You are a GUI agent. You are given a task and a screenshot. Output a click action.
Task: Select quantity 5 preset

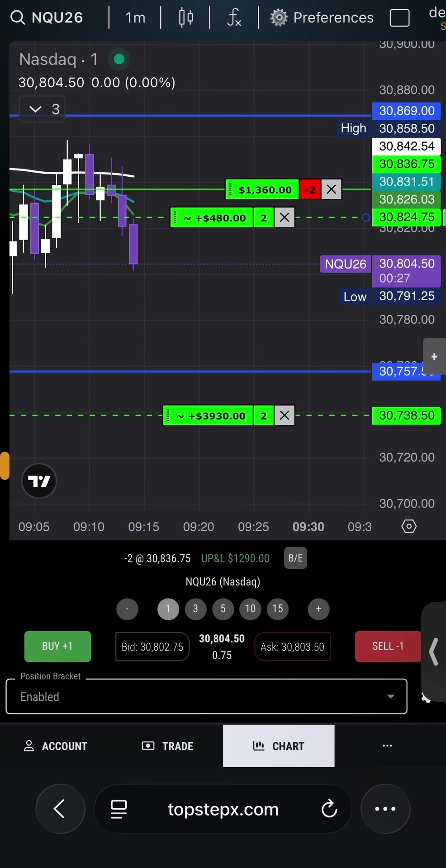[223, 609]
